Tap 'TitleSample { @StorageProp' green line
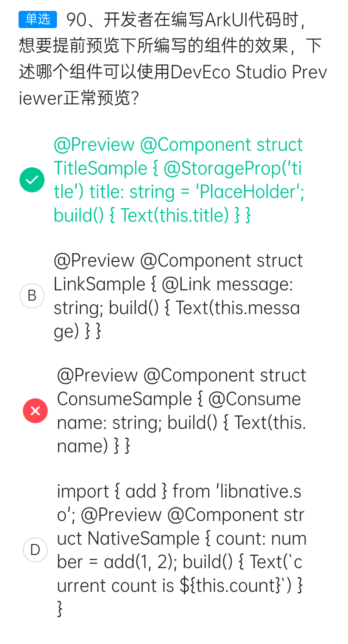Image resolution: width=348 pixels, height=644 pixels. [178, 168]
